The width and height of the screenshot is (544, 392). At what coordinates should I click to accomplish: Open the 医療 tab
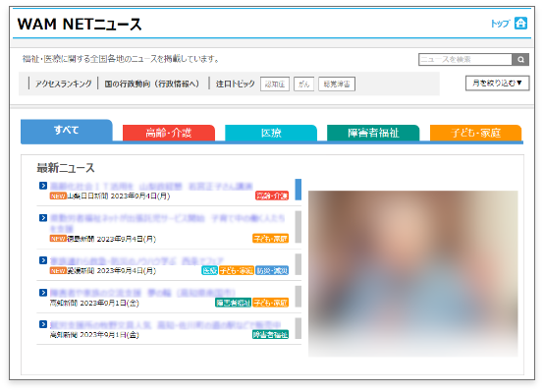pyautogui.click(x=271, y=133)
